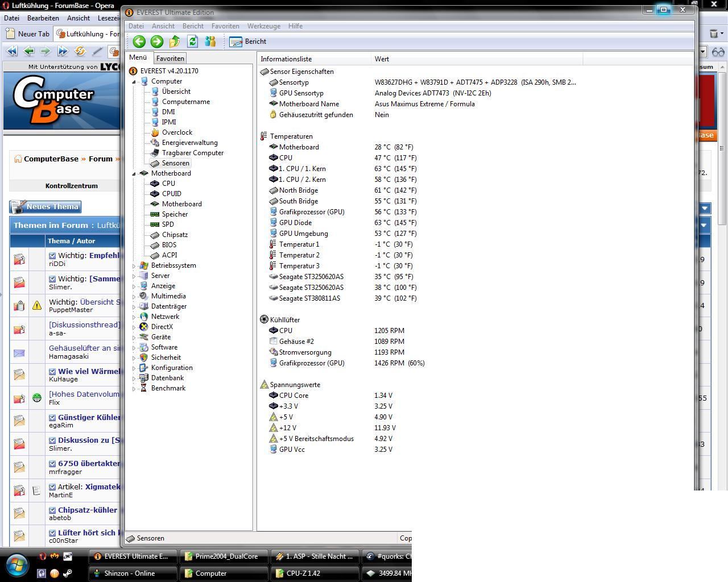The height and width of the screenshot is (582, 728).
Task: Select the CPU chip icon under Motherboard
Action: [x=155, y=184]
